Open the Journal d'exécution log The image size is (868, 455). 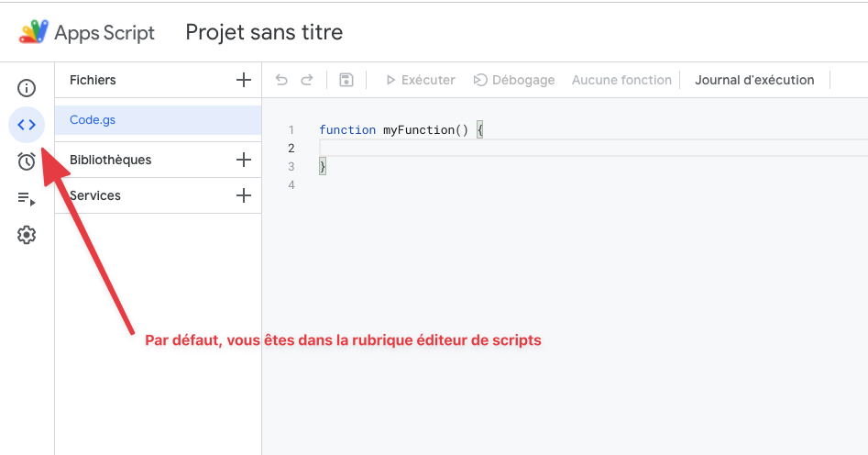coord(753,80)
